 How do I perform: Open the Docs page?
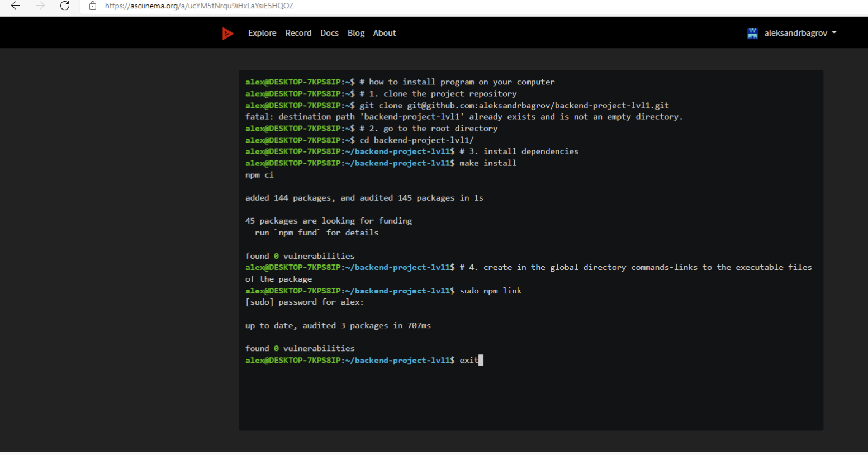(329, 33)
